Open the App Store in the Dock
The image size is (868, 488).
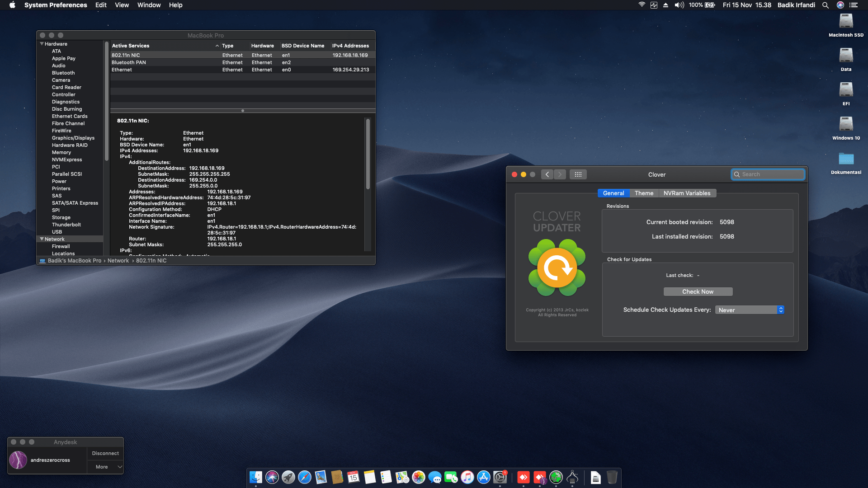pyautogui.click(x=483, y=477)
